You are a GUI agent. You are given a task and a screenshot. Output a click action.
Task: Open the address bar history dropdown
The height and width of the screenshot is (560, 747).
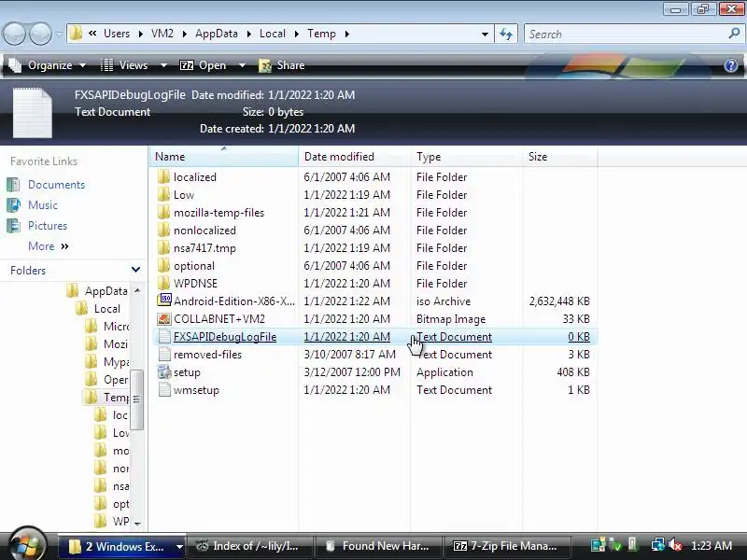[485, 35]
